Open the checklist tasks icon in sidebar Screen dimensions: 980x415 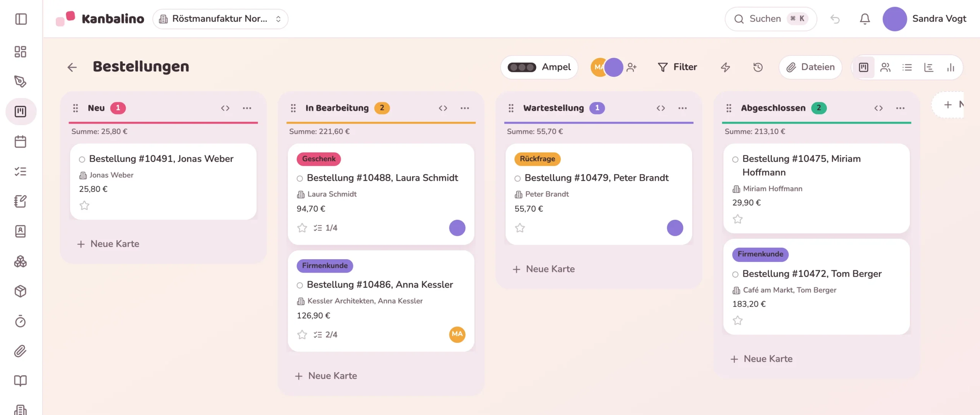pos(20,172)
